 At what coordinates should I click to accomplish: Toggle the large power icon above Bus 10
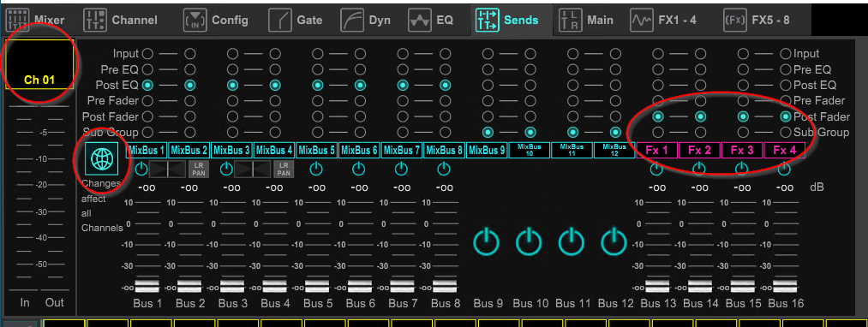(x=530, y=241)
